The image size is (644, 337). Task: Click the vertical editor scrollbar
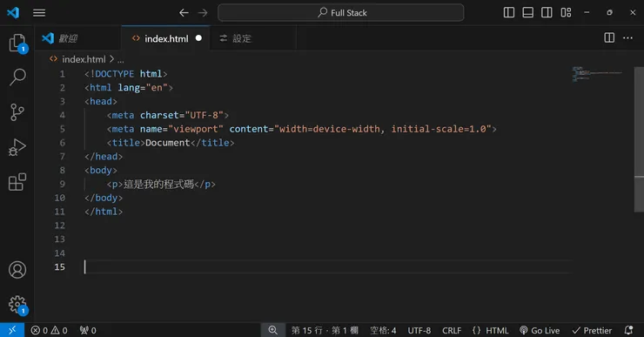click(x=639, y=139)
